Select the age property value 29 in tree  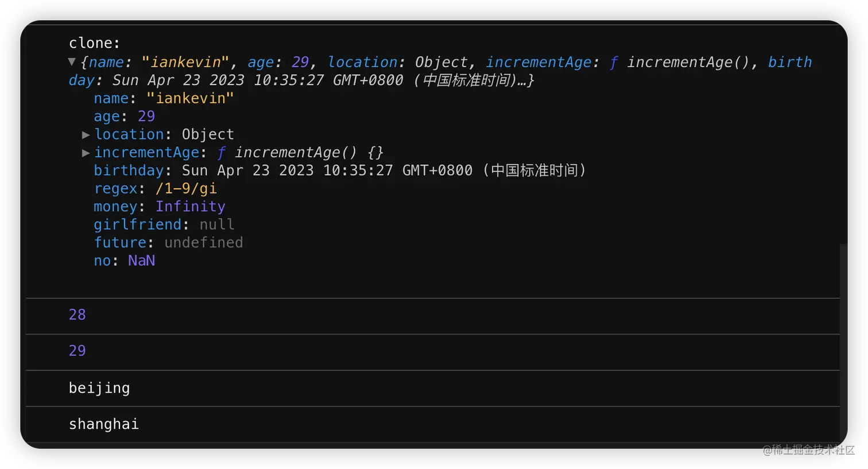coord(146,117)
